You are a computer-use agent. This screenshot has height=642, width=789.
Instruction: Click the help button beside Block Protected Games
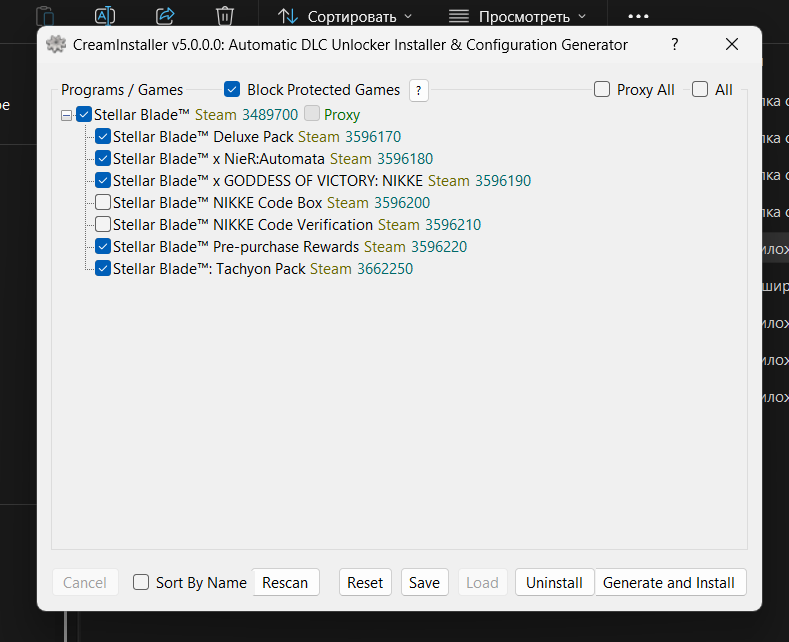(419, 90)
